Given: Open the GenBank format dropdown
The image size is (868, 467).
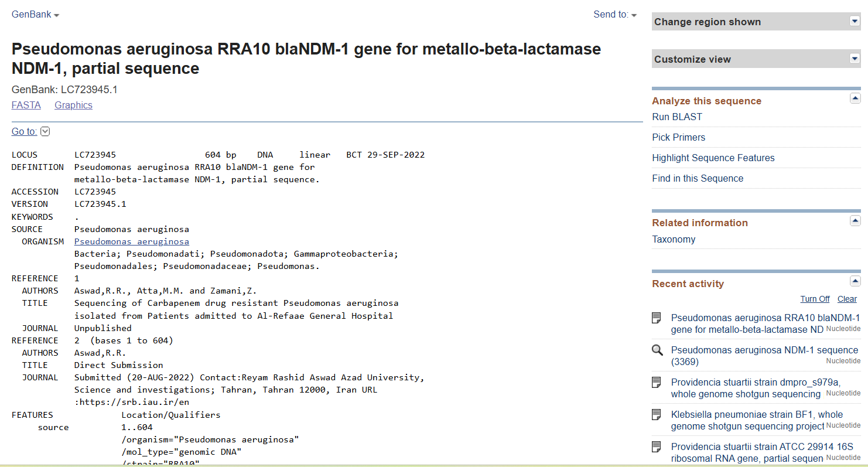Looking at the screenshot, I should pyautogui.click(x=35, y=13).
